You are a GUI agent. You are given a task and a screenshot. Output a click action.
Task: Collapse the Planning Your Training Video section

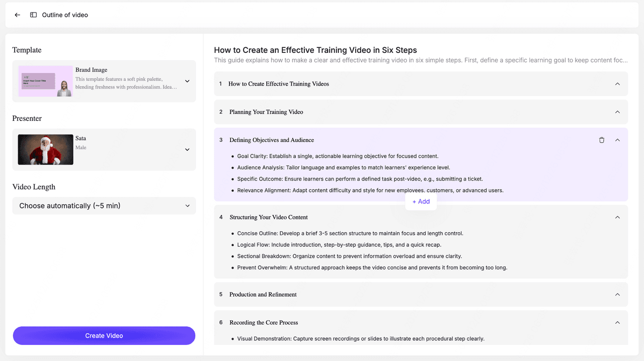[x=617, y=112]
